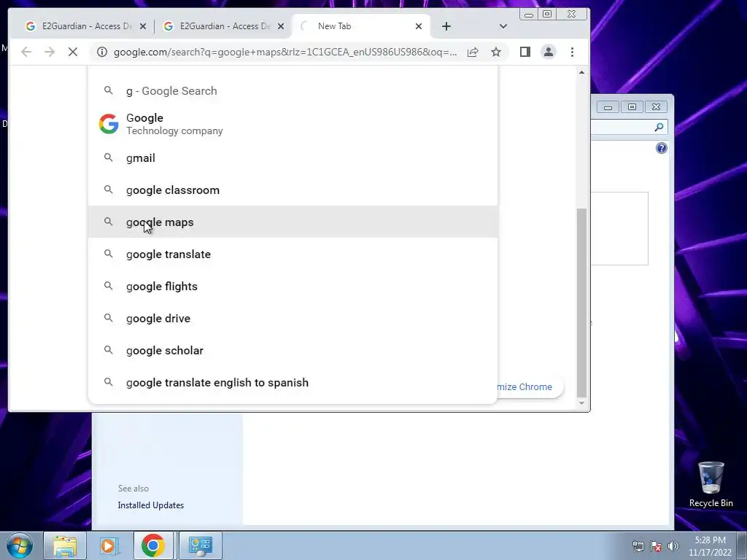The width and height of the screenshot is (747, 560).
Task: Select the gmail suggestion
Action: click(x=293, y=158)
